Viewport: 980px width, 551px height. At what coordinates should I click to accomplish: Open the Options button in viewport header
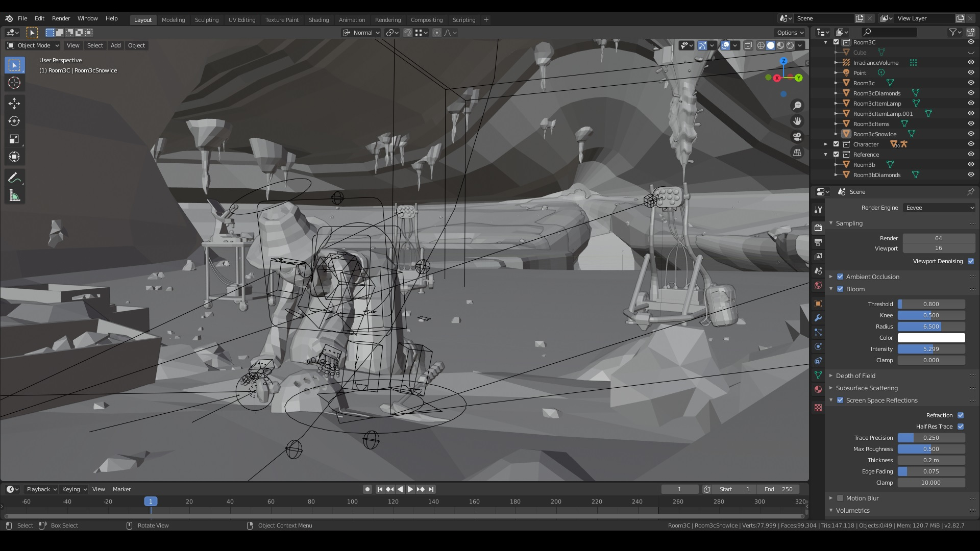790,33
